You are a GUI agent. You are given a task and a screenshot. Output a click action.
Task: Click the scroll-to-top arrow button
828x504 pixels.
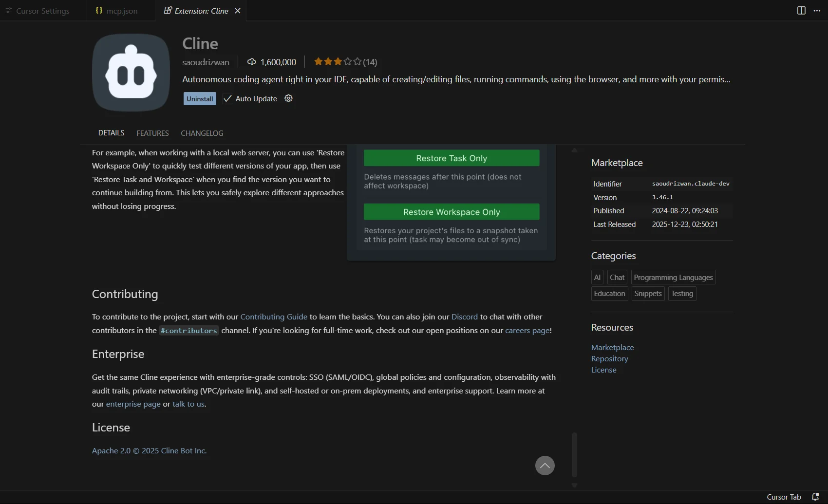pos(545,466)
